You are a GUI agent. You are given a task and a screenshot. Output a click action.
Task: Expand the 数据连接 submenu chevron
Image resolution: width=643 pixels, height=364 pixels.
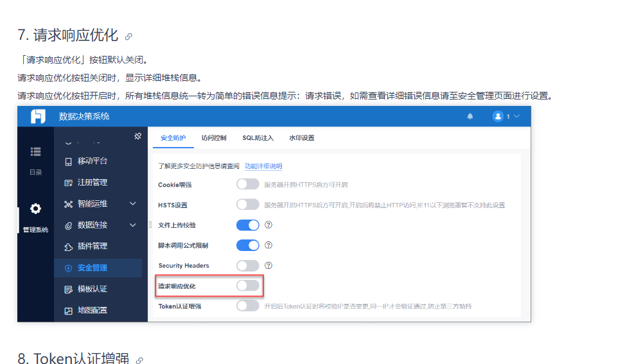click(x=133, y=225)
